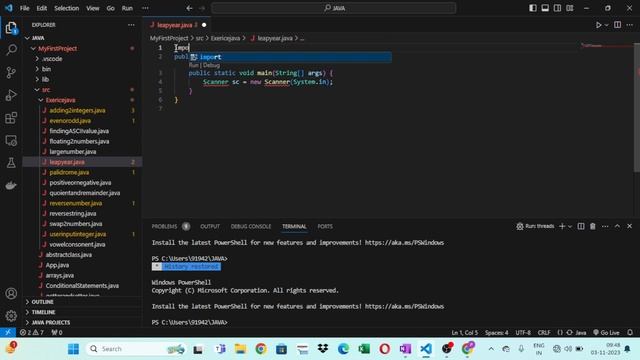
Task: Go back with the navigation arrow
Action: (189, 8)
